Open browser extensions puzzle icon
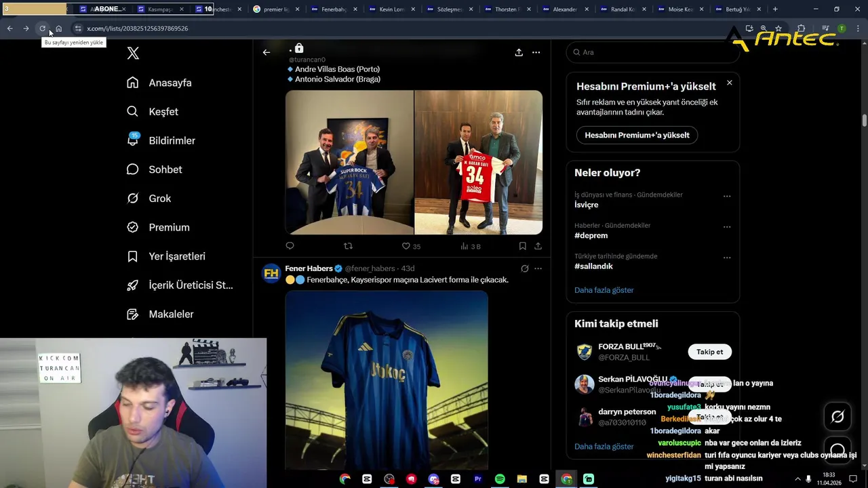The height and width of the screenshot is (488, 868). tap(801, 28)
